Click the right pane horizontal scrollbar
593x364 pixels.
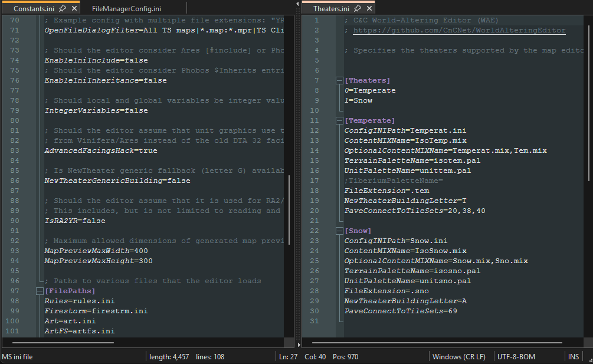click(x=437, y=343)
